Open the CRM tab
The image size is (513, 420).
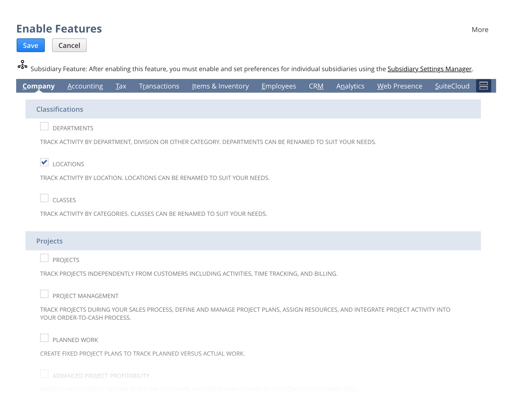(x=316, y=86)
